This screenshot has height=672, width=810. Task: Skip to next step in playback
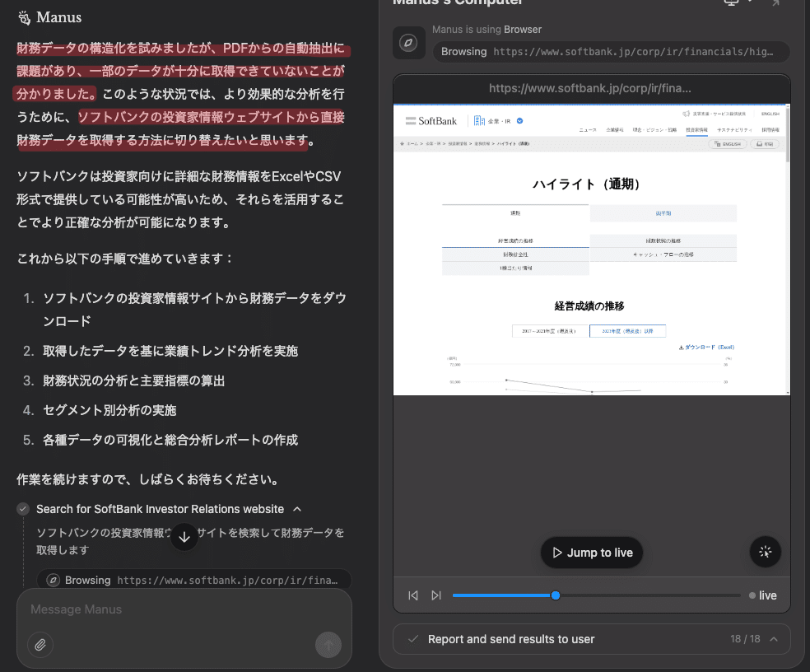coord(436,595)
